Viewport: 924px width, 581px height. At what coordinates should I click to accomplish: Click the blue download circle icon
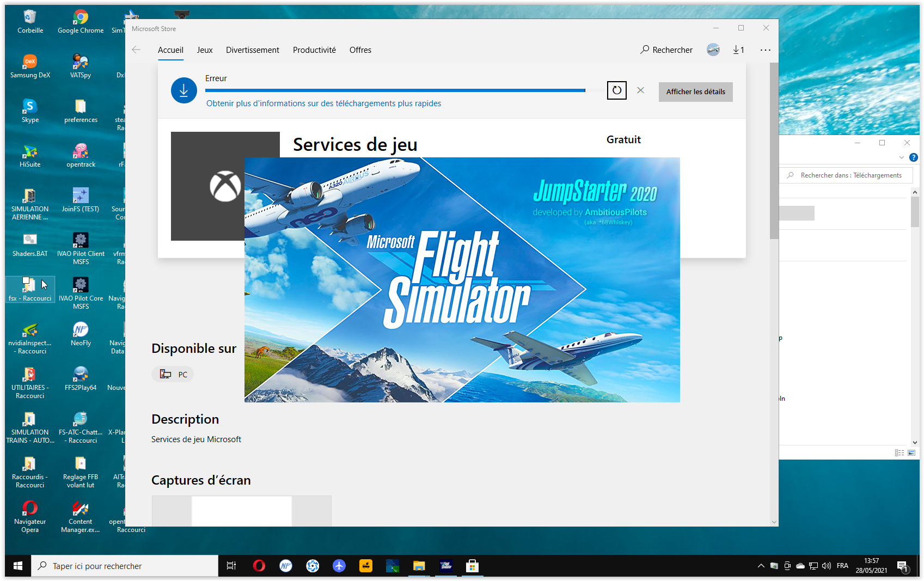tap(184, 90)
